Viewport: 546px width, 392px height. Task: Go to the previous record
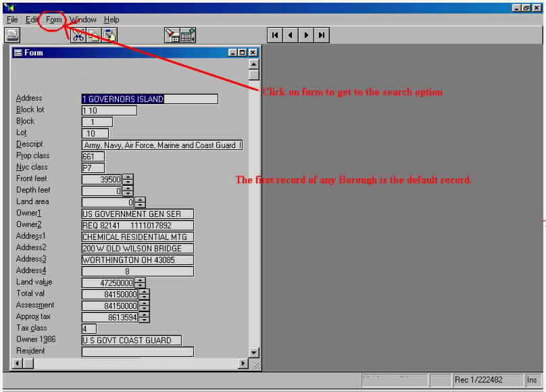tap(291, 35)
